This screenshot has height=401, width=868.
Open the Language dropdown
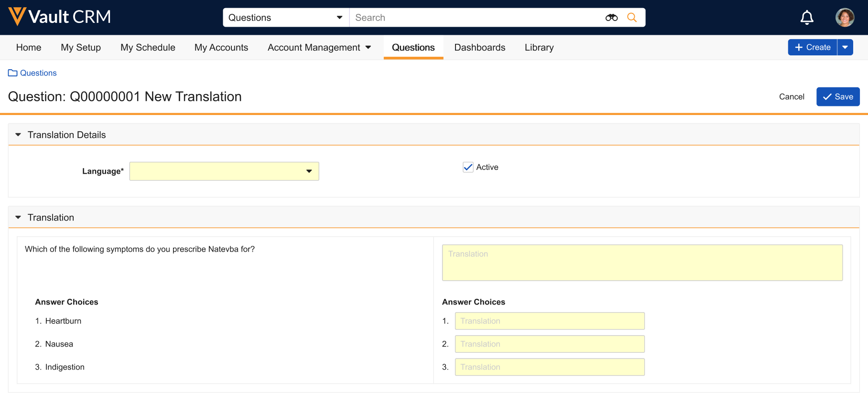point(224,171)
